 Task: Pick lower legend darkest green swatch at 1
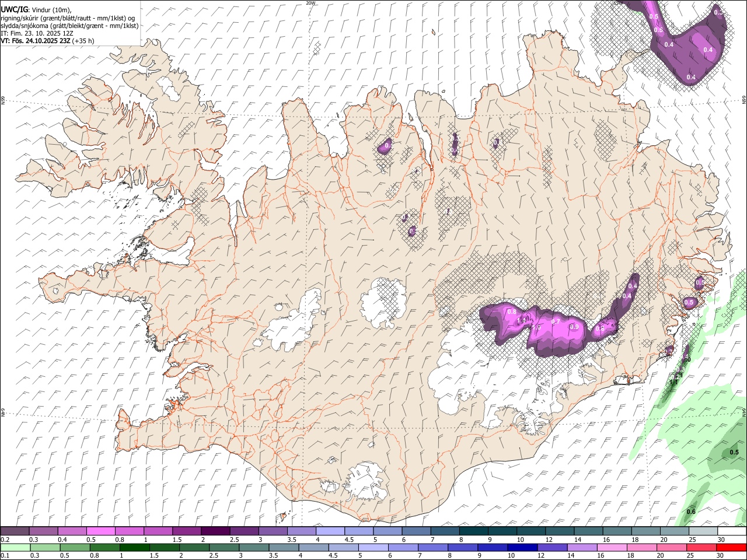coord(134,547)
